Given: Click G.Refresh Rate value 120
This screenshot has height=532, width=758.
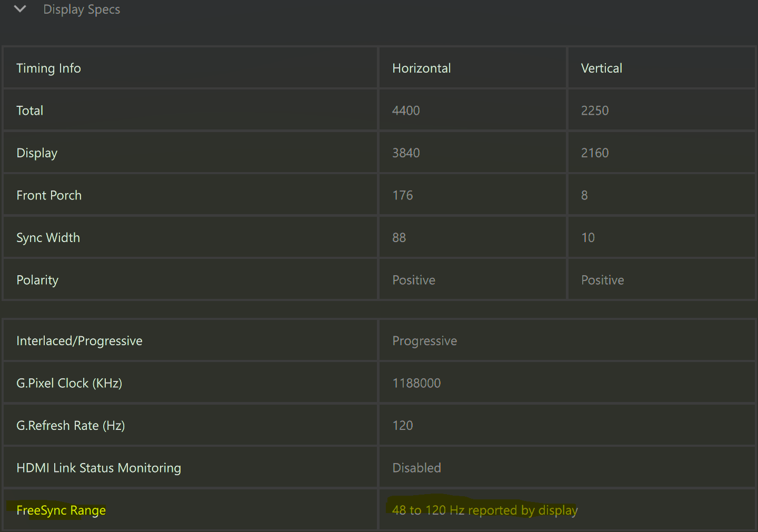Looking at the screenshot, I should coord(403,426).
